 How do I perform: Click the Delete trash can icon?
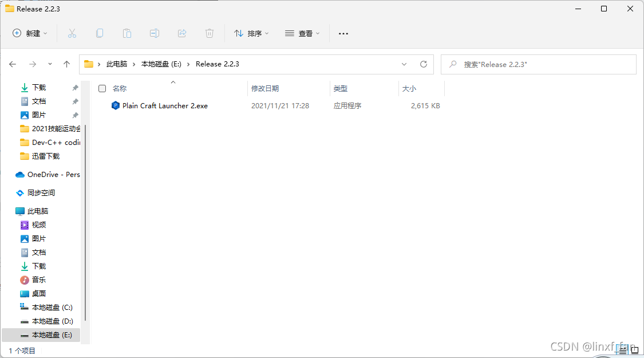(210, 33)
